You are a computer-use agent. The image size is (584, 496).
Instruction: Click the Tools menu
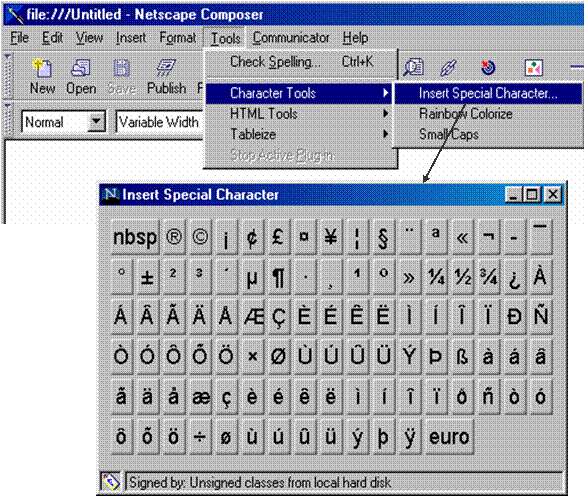[x=225, y=38]
